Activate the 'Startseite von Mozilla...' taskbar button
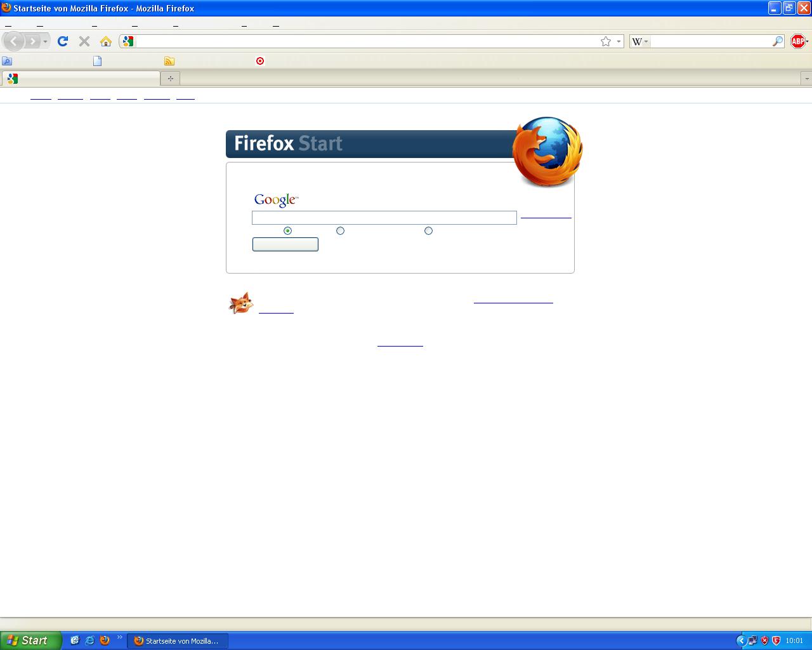The image size is (812, 650). pos(178,641)
